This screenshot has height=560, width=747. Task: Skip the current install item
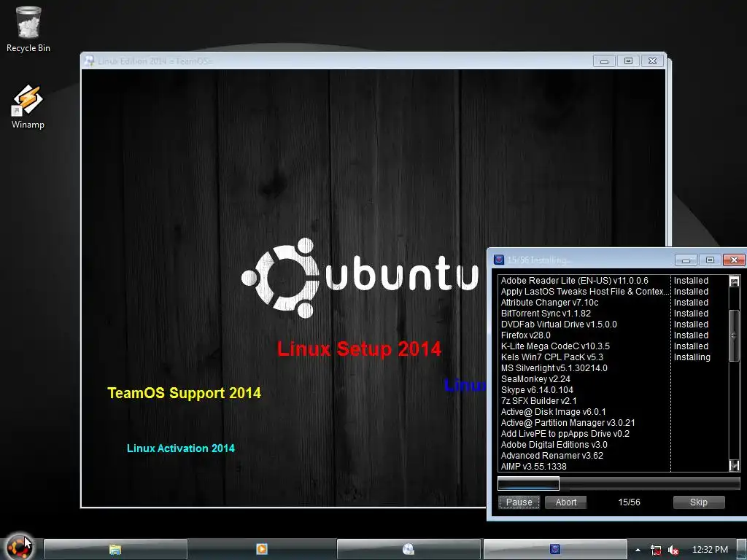point(698,502)
